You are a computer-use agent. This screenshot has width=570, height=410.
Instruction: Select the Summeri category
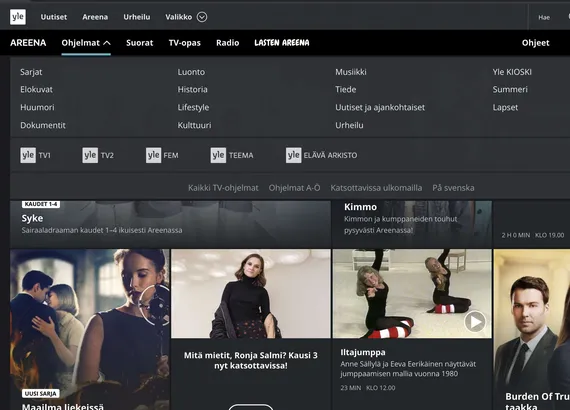point(510,89)
